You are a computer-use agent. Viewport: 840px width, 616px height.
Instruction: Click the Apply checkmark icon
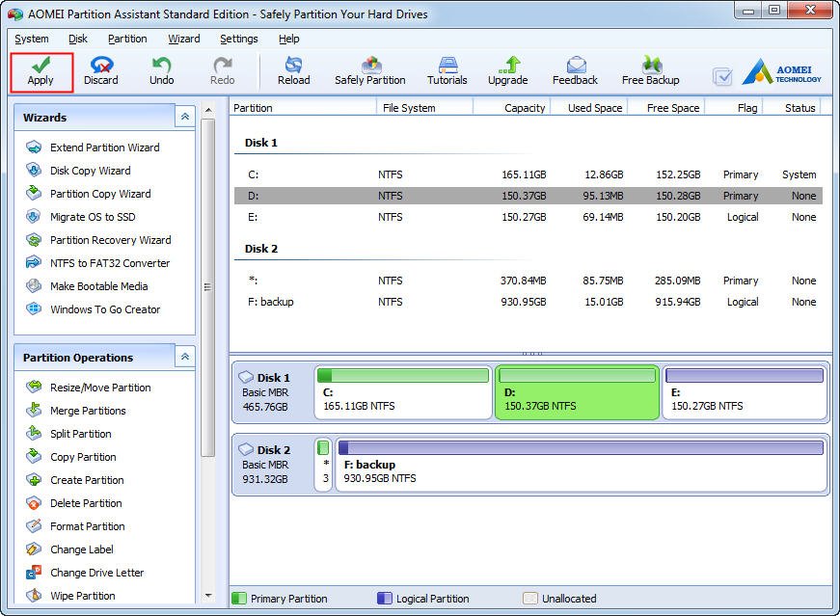click(x=41, y=65)
